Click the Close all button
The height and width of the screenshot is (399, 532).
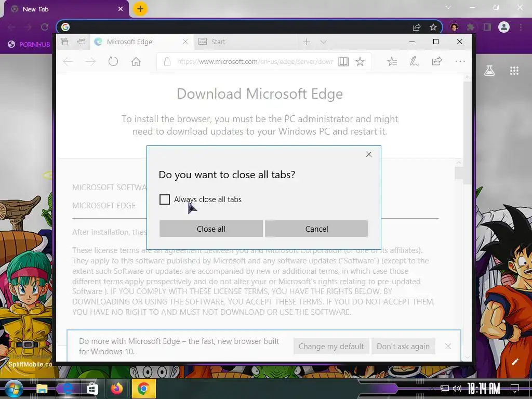(x=211, y=229)
